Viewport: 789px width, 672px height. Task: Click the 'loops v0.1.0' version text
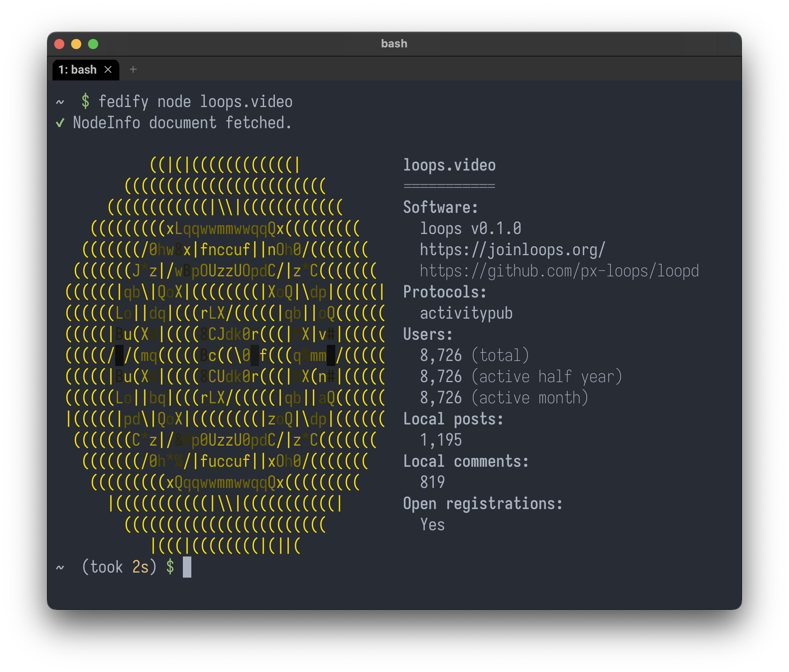click(x=470, y=229)
